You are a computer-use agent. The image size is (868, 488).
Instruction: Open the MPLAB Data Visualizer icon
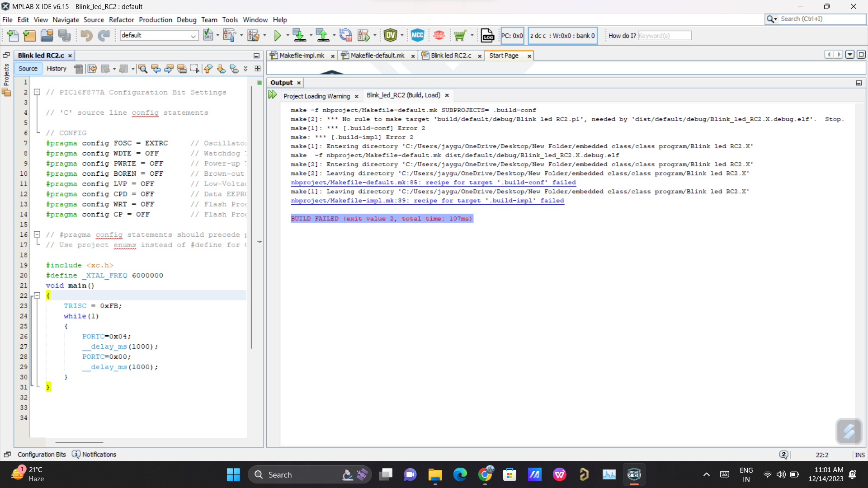tap(390, 35)
